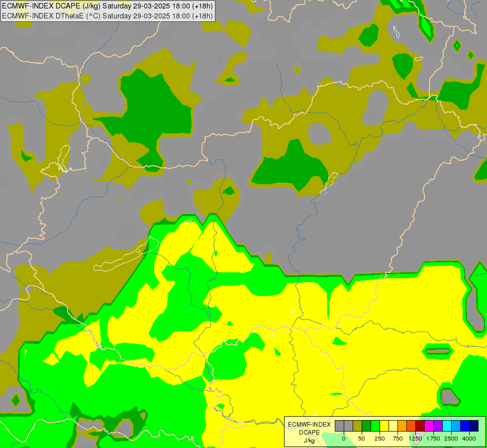This screenshot has width=487, height=448.
Task: Click the DThetaE (°C) title line
Action: click(x=107, y=16)
